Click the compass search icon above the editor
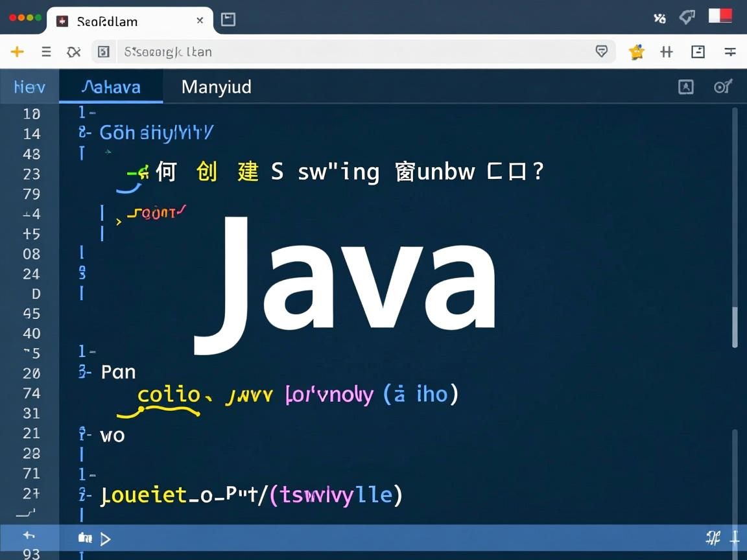 point(722,86)
